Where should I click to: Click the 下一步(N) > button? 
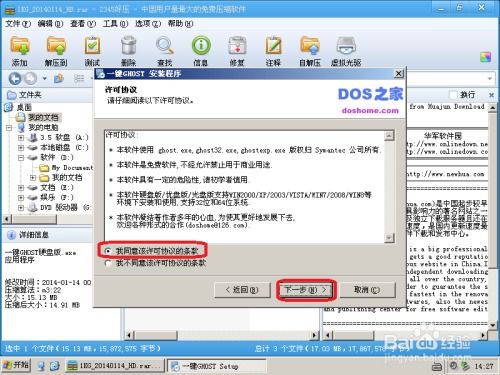click(306, 290)
